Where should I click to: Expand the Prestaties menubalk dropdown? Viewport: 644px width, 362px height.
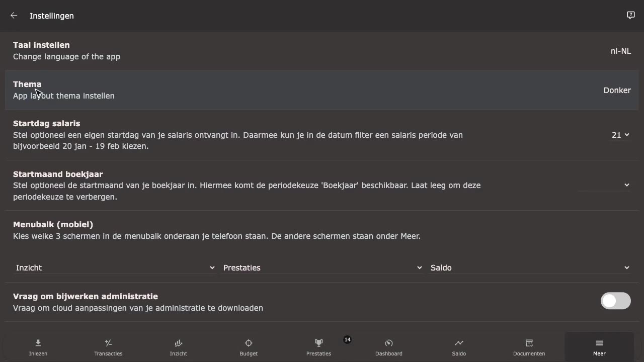pyautogui.click(x=323, y=267)
